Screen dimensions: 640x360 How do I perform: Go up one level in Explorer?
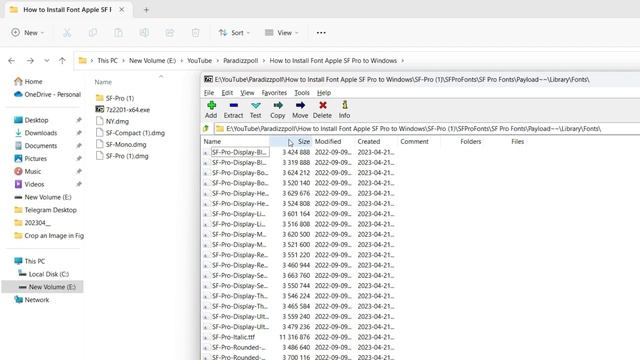62,61
